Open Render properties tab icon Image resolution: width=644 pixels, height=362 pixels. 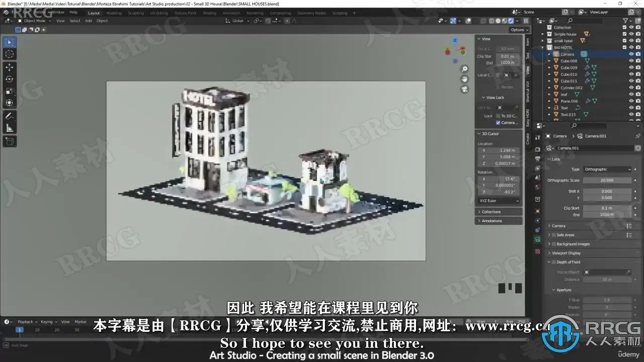click(538, 149)
